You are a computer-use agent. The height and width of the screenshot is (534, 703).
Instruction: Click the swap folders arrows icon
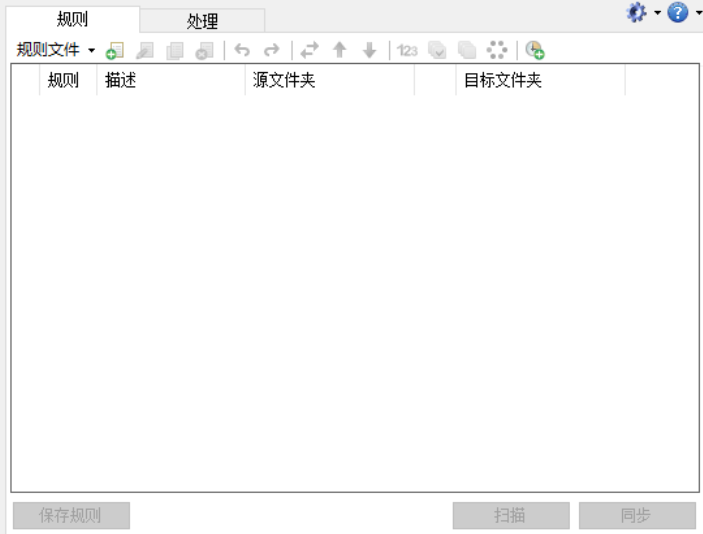pyautogui.click(x=309, y=50)
